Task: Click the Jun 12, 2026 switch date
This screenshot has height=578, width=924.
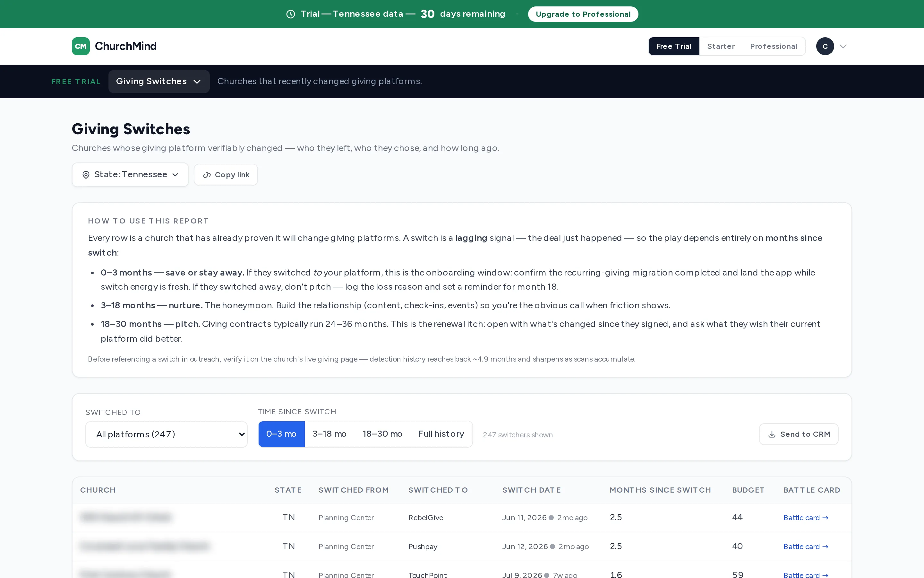Action: (525, 547)
